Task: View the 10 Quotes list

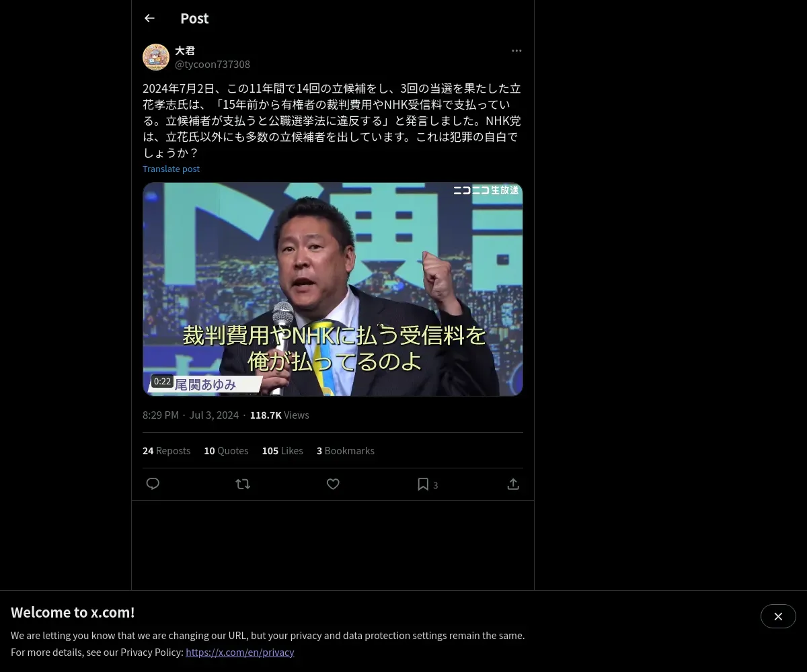Action: click(226, 451)
